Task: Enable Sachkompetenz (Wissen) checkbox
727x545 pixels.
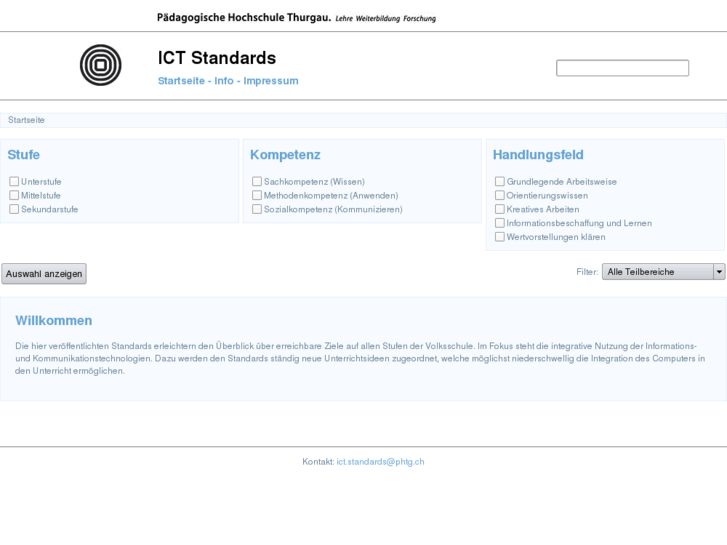Action: coord(257,181)
